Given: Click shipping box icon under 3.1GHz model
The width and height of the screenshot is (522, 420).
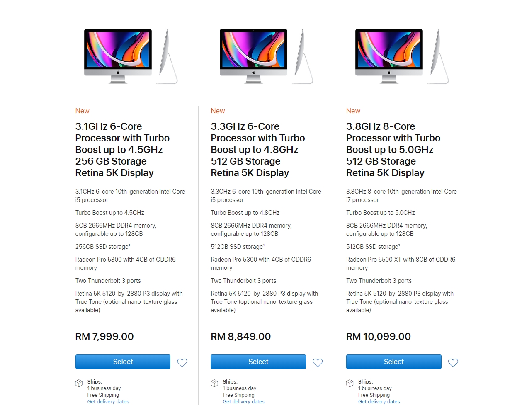Looking at the screenshot, I should click(79, 383).
